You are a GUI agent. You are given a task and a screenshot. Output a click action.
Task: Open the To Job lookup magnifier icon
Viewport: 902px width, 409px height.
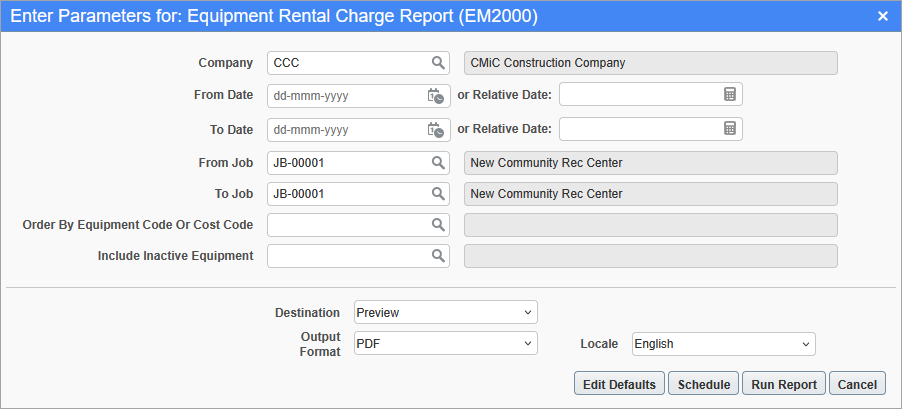pos(438,194)
